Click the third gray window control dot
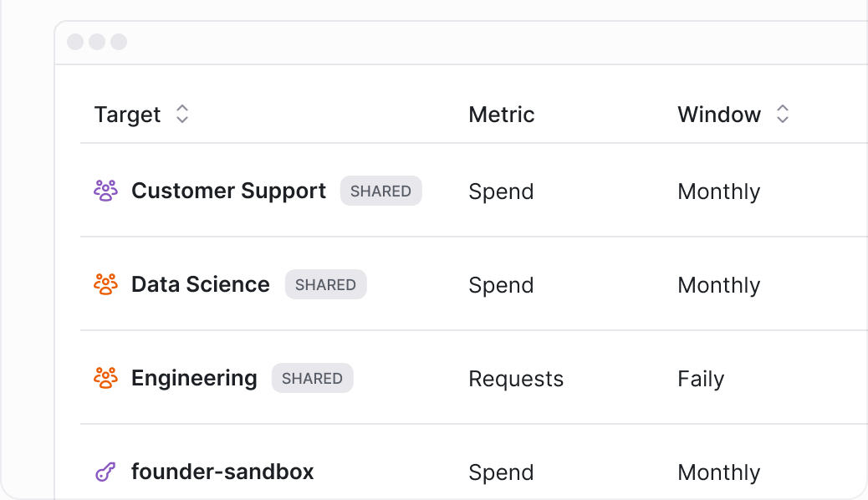868x500 pixels. [119, 42]
